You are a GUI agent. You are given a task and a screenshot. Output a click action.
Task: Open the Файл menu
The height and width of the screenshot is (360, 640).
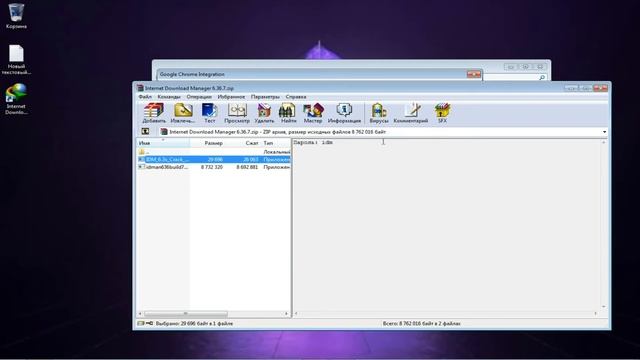[145, 97]
